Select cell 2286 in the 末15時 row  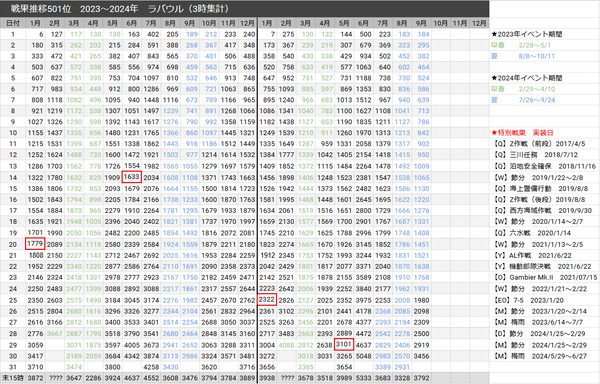(x=93, y=378)
